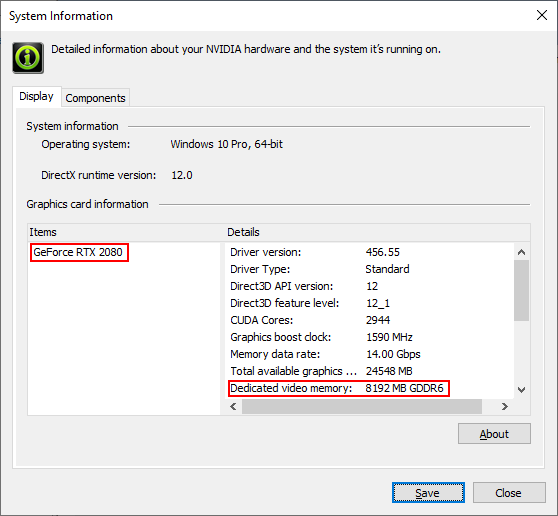Screen dimensions: 558x516
Task: Select the Driver version row
Action: (369, 252)
